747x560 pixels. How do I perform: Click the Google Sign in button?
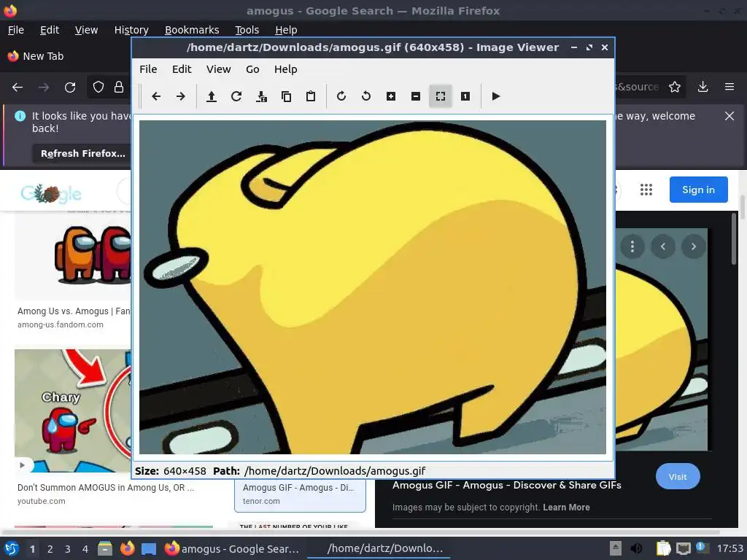pyautogui.click(x=698, y=190)
